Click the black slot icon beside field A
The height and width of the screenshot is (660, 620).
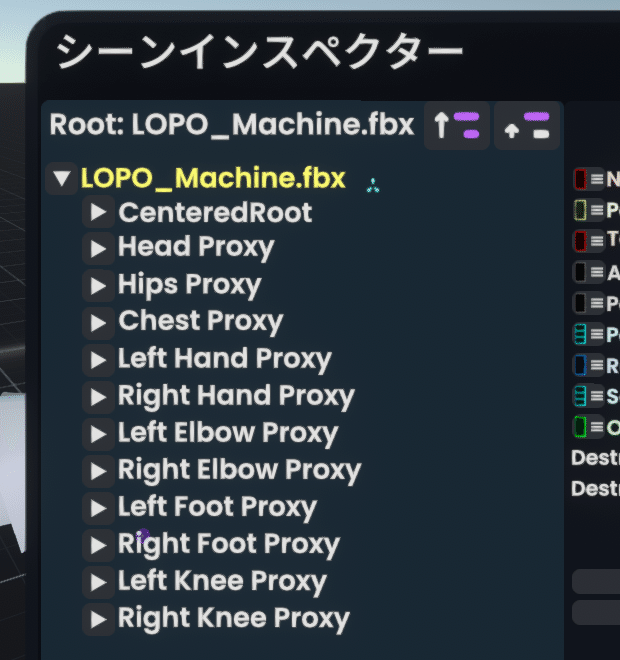click(580, 272)
